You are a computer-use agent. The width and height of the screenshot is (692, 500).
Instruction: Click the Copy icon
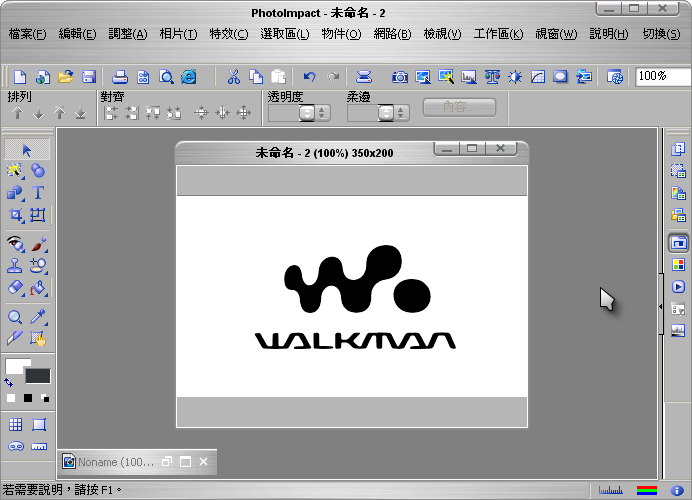tap(256, 77)
